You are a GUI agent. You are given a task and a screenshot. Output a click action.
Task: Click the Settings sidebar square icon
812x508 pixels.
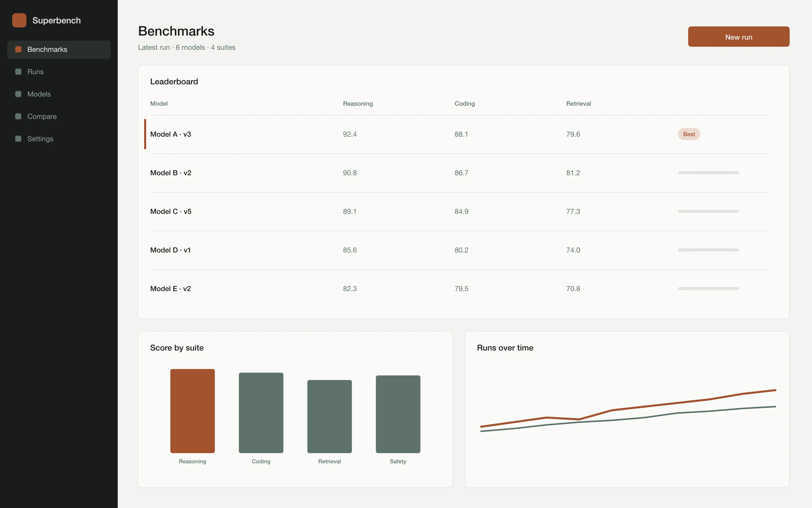19,139
